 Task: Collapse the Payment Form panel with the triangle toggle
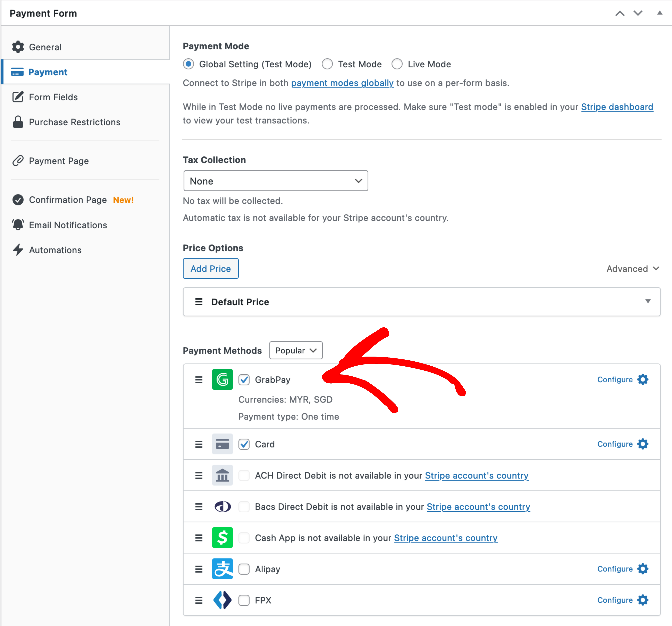(660, 13)
